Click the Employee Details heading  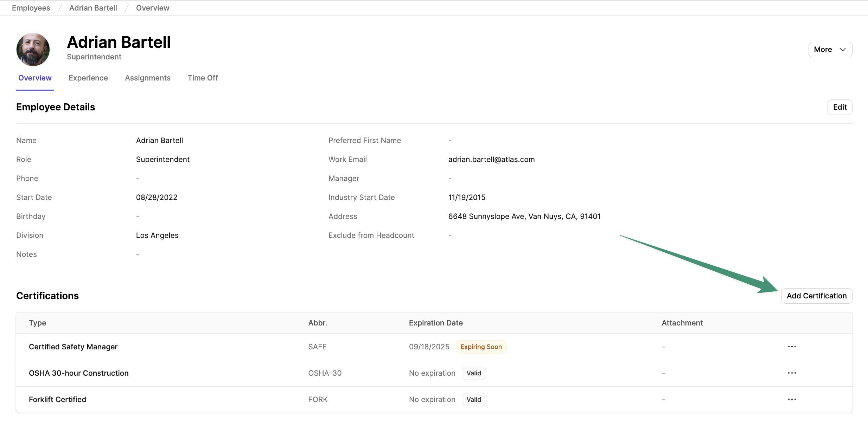coord(56,107)
